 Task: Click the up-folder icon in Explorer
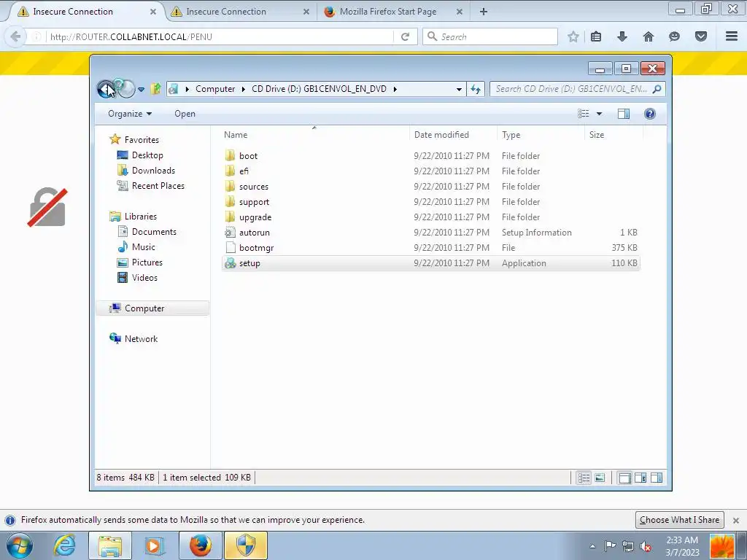point(155,88)
